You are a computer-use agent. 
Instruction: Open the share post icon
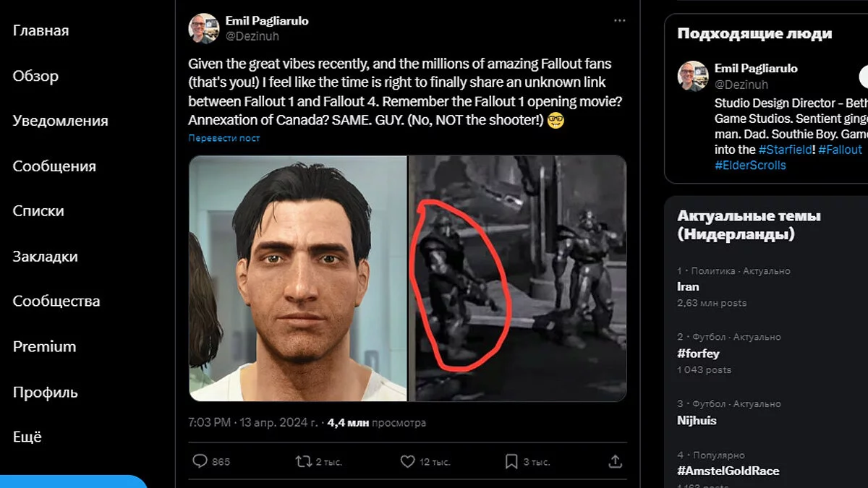(615, 461)
